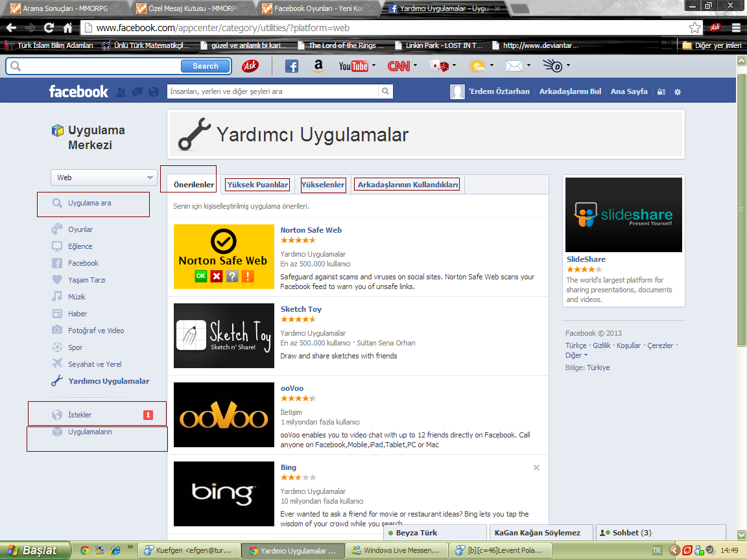The height and width of the screenshot is (560, 747).
Task: Open Sketch Toy app link
Action: pyautogui.click(x=301, y=309)
